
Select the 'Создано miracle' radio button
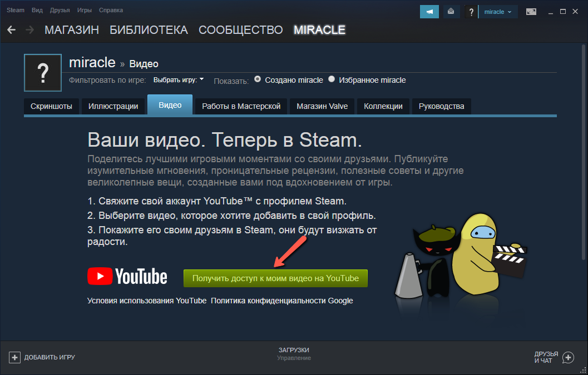pyautogui.click(x=258, y=79)
